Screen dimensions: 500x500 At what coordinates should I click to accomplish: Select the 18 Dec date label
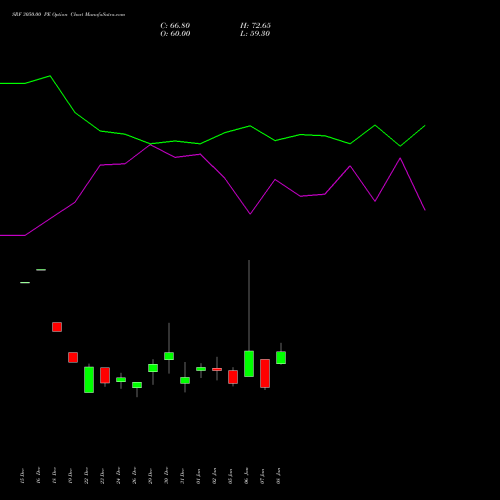tap(54, 476)
